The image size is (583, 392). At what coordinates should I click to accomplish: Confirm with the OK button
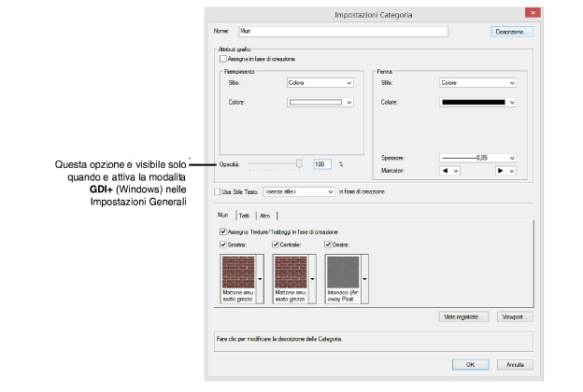(x=470, y=365)
